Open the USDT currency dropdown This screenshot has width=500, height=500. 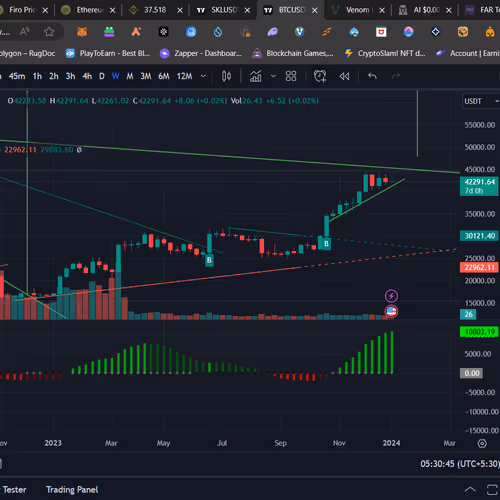click(x=481, y=101)
